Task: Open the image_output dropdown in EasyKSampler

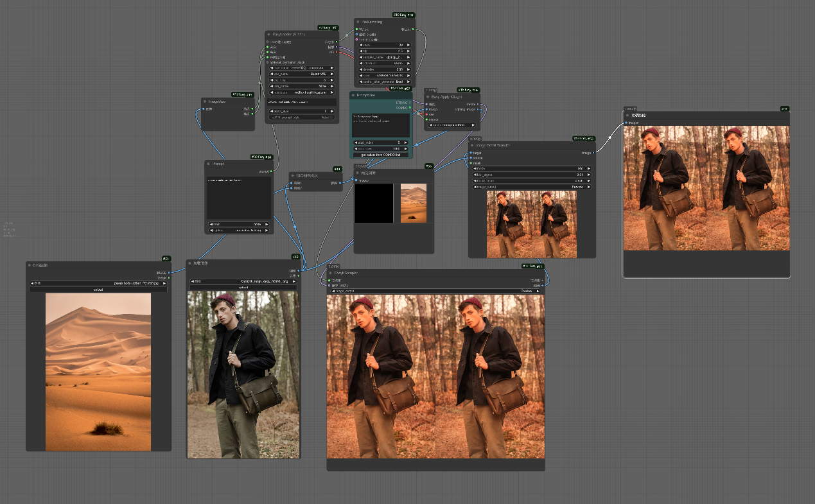Action: 435,291
